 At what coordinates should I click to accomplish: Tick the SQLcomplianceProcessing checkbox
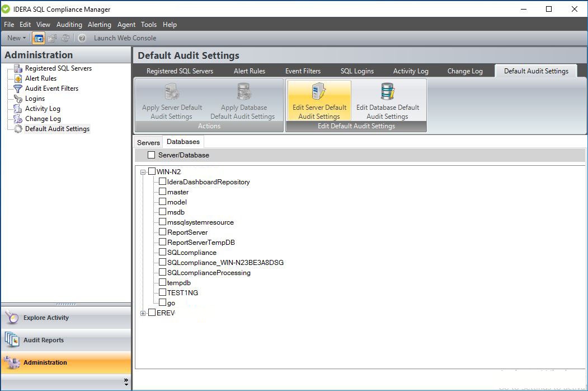tap(163, 273)
